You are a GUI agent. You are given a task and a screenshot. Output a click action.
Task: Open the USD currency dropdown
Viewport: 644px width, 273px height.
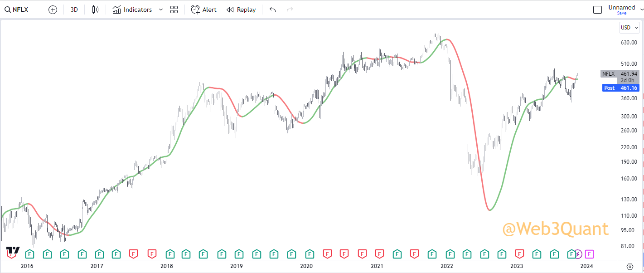[x=629, y=28]
